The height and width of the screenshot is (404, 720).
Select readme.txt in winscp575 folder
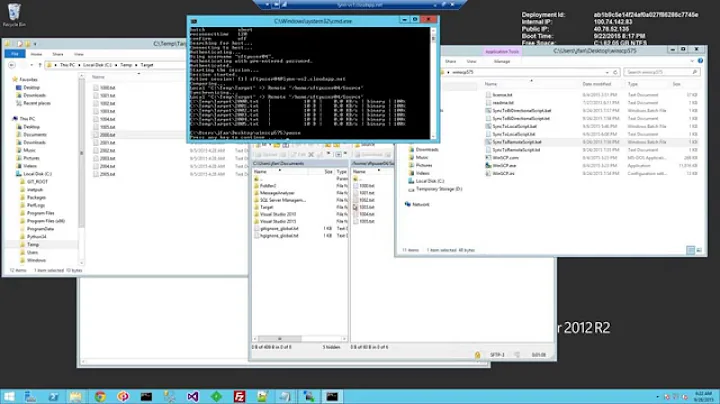503,103
